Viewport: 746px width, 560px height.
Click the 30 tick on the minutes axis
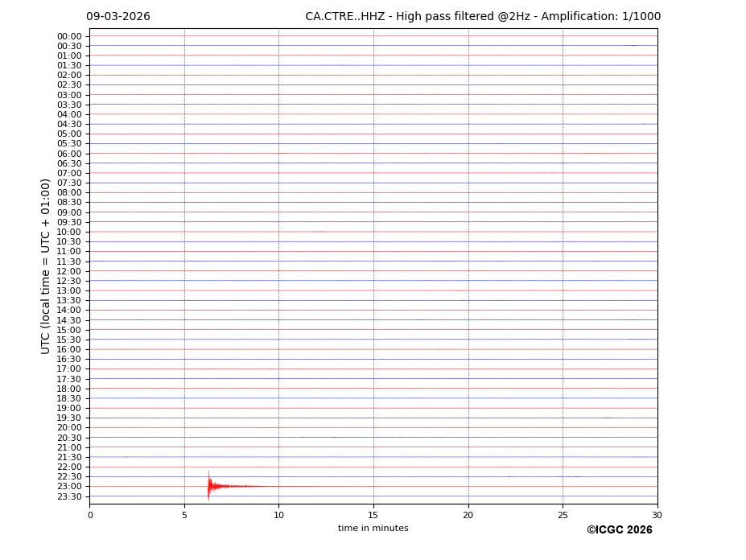657,515
